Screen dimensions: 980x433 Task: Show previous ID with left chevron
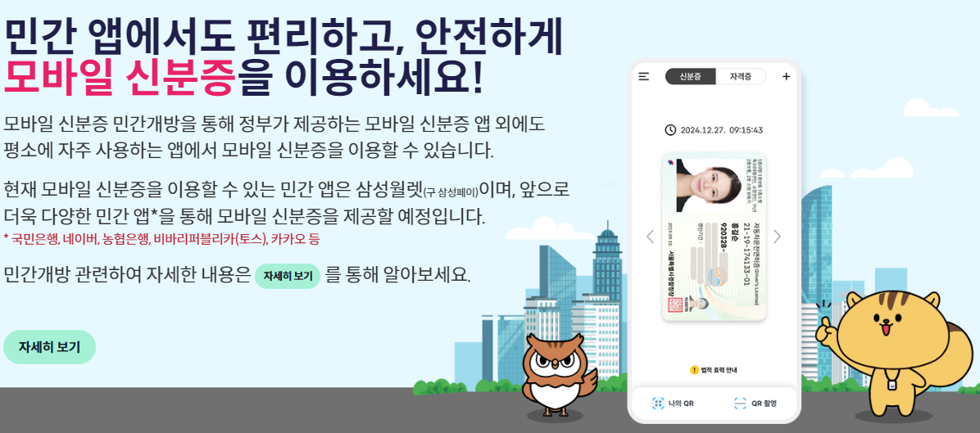point(650,237)
